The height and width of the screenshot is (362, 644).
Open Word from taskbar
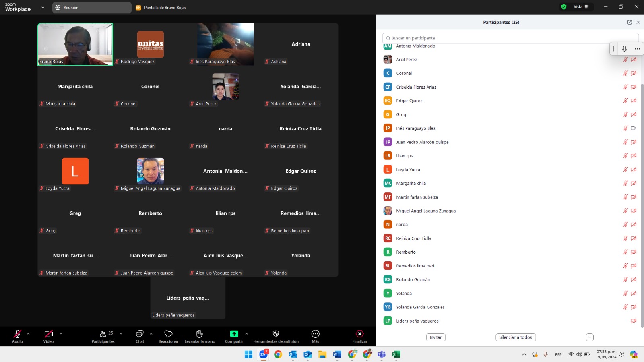[337, 354]
